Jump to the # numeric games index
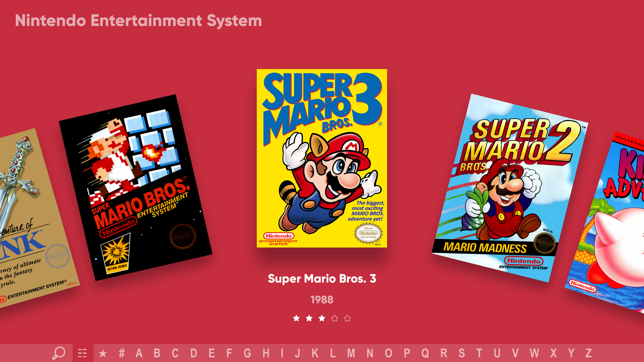This screenshot has width=644, height=362. (122, 353)
